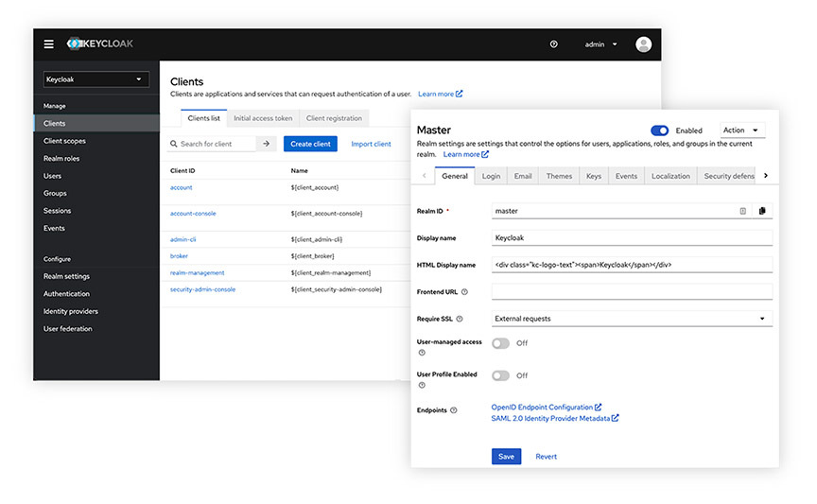Click the admin user avatar
817x504 pixels.
tap(644, 44)
